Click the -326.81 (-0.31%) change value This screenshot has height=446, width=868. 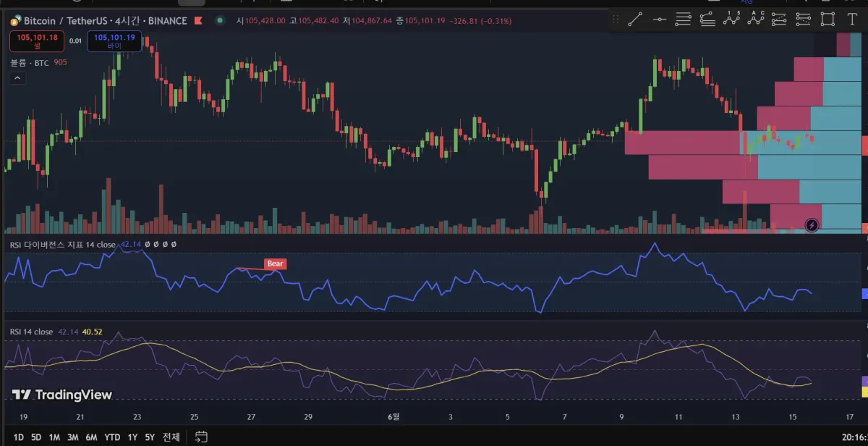coord(480,21)
